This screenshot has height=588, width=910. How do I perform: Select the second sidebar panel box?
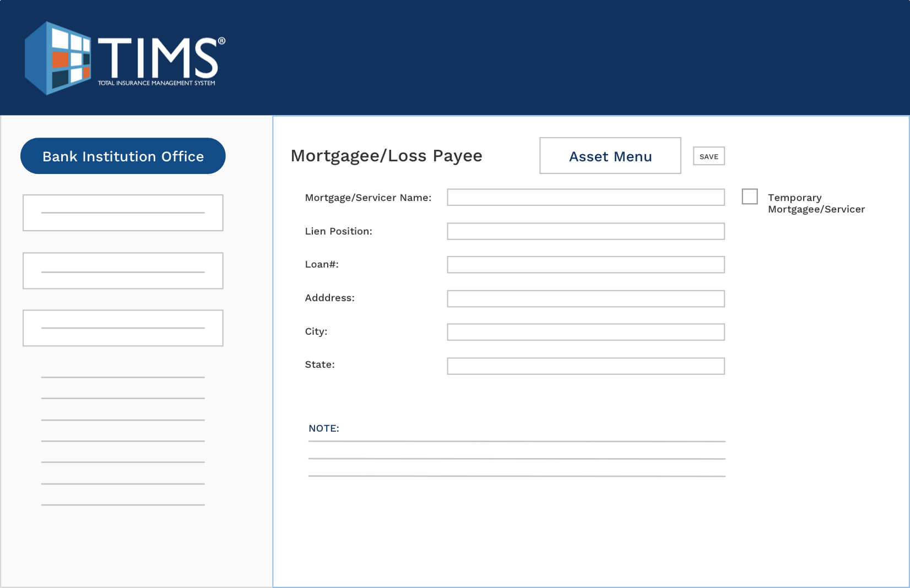tap(122, 270)
